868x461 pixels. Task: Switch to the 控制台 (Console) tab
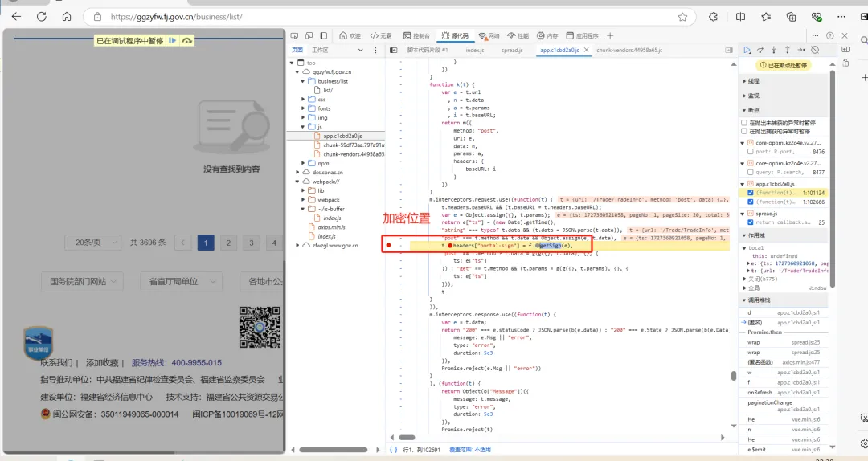pyautogui.click(x=417, y=35)
